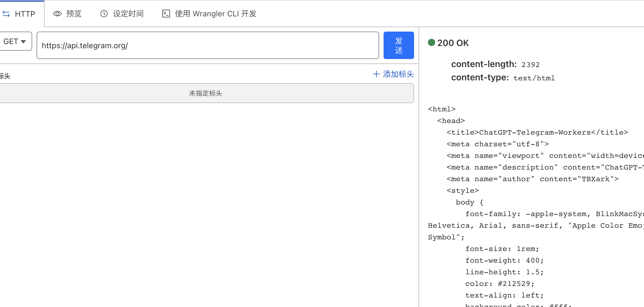Click the content-length value 2392

(531, 64)
